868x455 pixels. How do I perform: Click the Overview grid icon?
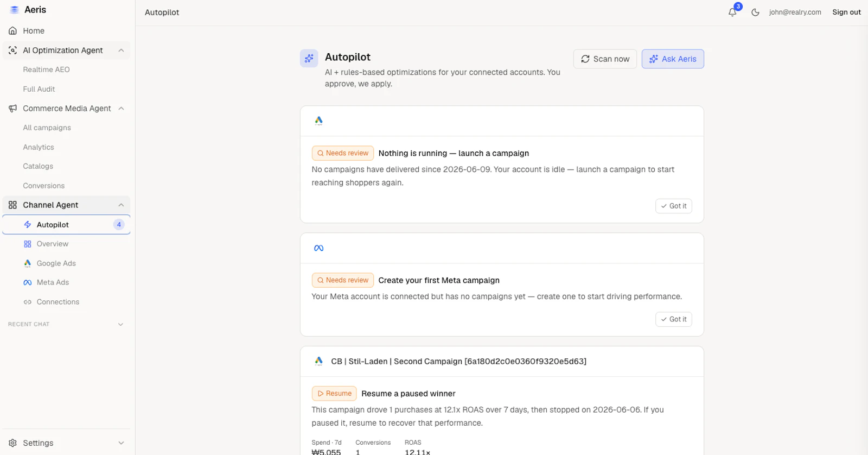pyautogui.click(x=28, y=244)
